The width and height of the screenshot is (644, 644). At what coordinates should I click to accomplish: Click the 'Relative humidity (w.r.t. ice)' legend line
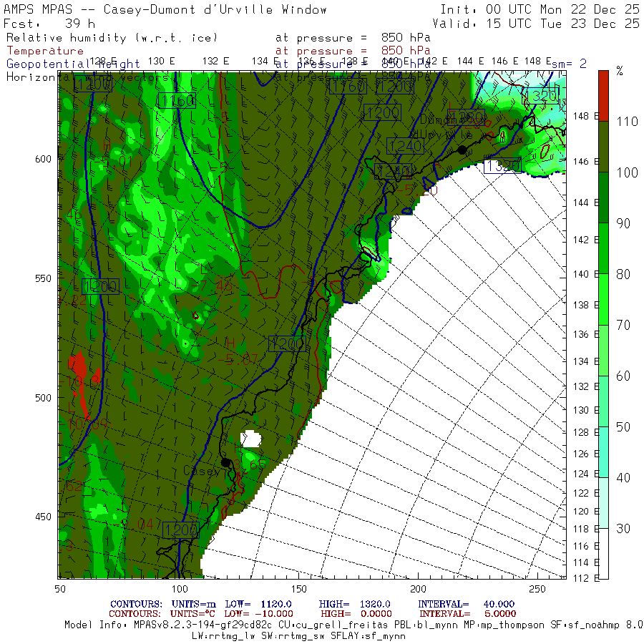[x=112, y=38]
